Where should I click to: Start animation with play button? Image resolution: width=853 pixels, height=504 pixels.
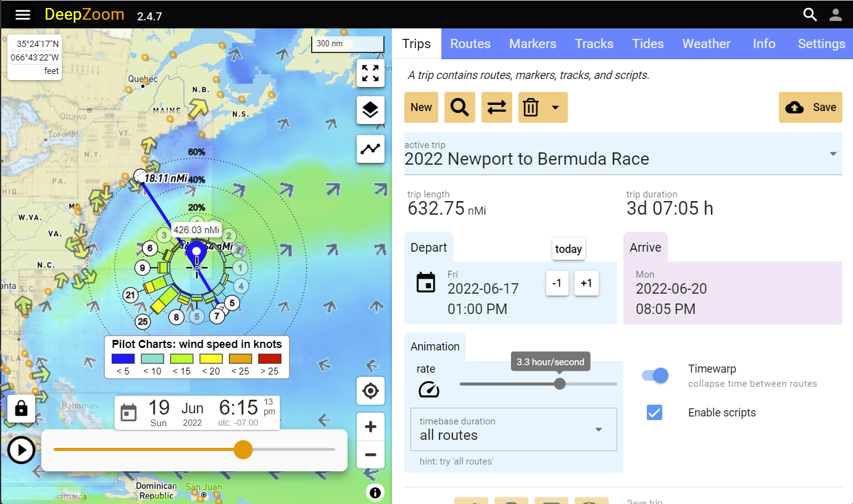click(x=22, y=450)
